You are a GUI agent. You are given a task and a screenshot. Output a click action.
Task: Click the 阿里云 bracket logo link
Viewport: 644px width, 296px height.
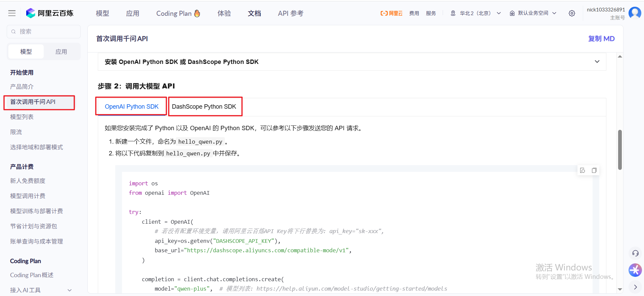coord(391,13)
